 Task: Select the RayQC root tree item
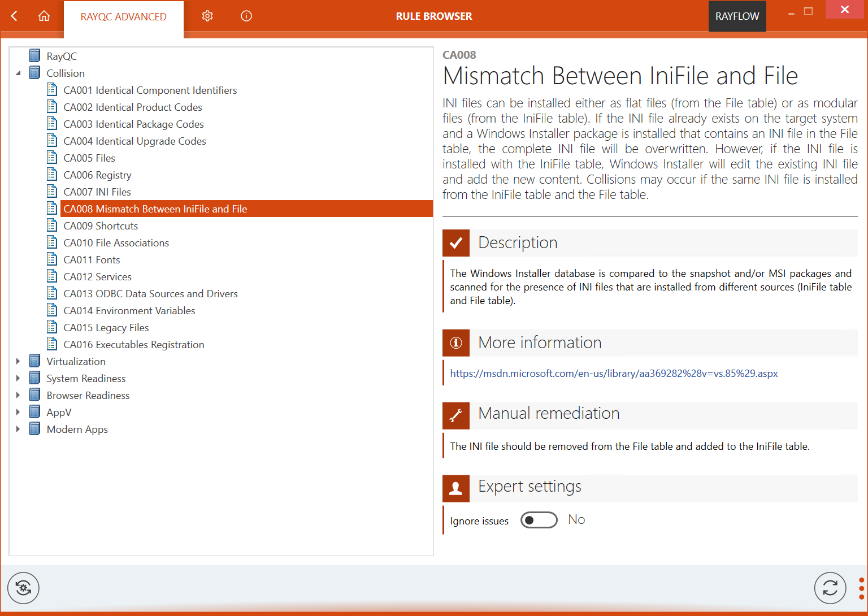pyautogui.click(x=62, y=56)
